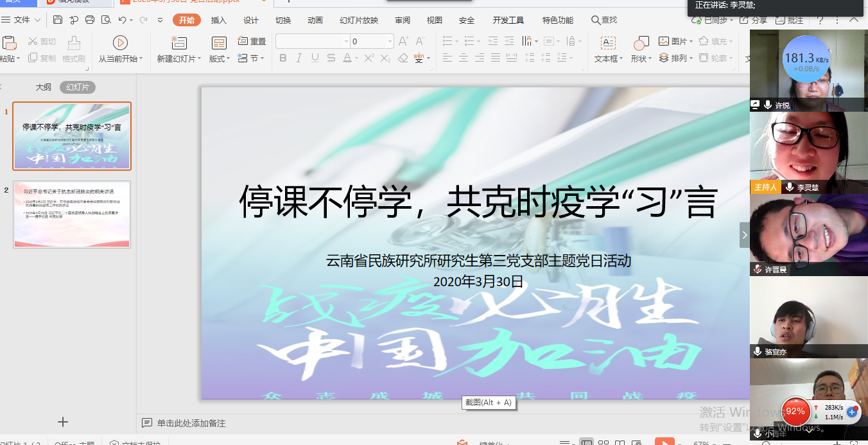Click the 查找 search button
Image resolution: width=868 pixels, height=445 pixels.
(x=604, y=20)
